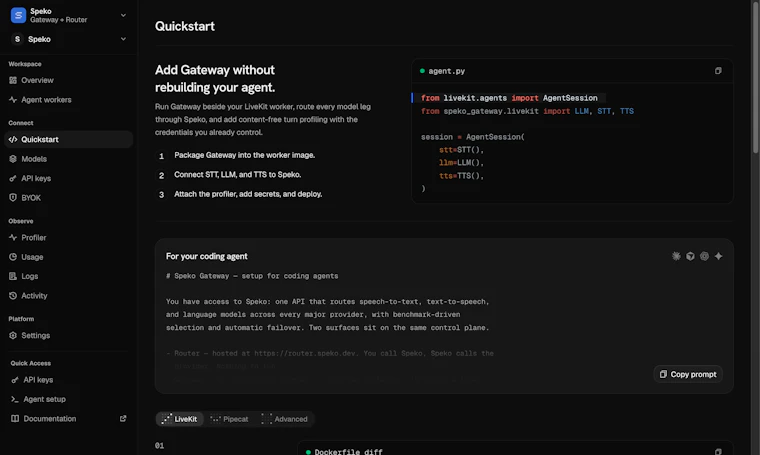Open the Usage page
Viewport: 760px width, 455px height.
68,257
